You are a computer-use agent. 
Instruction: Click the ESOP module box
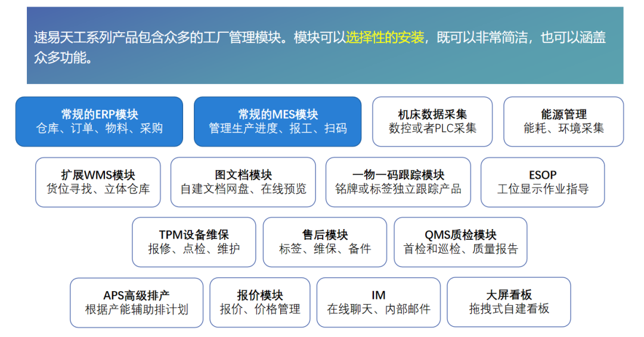(542, 182)
